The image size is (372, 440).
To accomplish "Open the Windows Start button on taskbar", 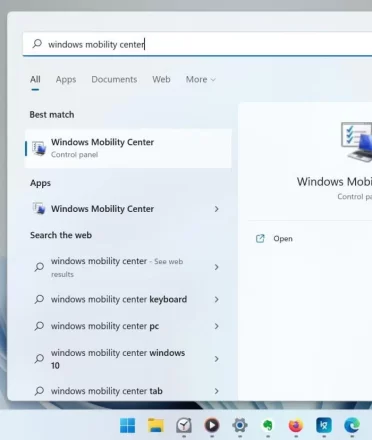I will [x=128, y=426].
